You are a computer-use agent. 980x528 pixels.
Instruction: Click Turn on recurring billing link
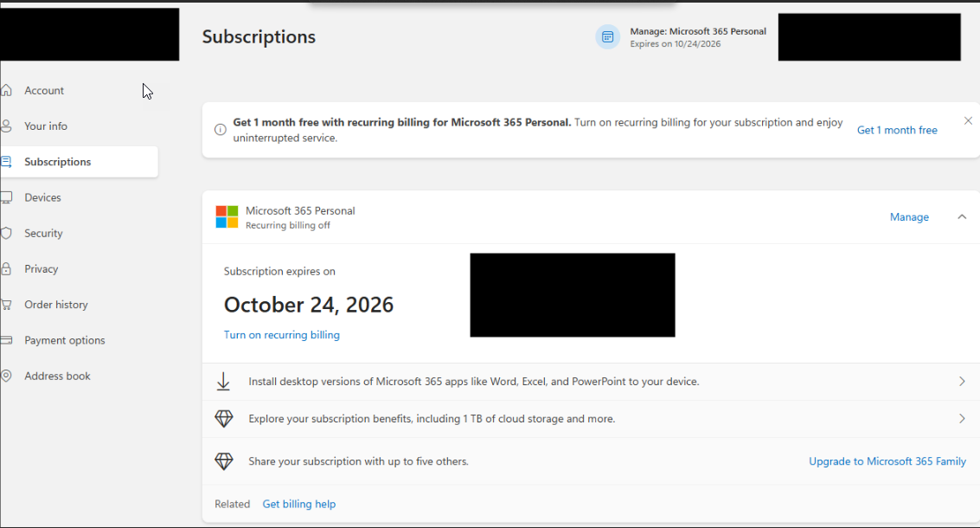point(282,335)
